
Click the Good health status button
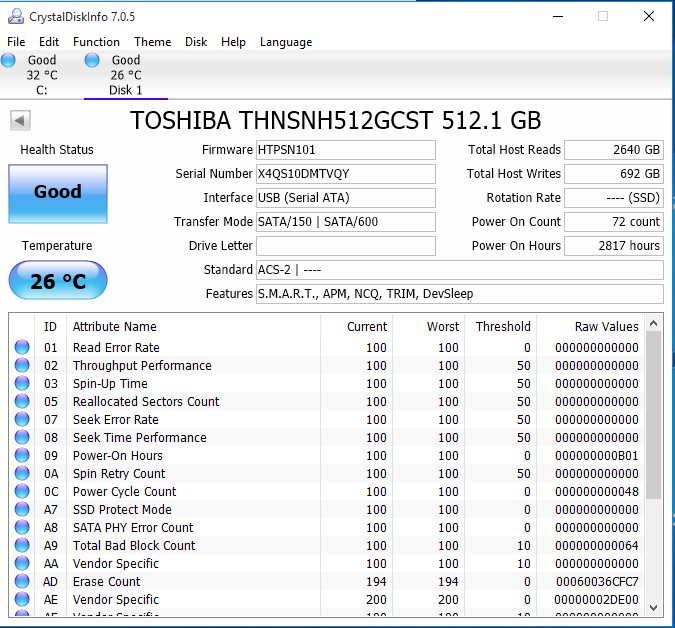(x=57, y=193)
